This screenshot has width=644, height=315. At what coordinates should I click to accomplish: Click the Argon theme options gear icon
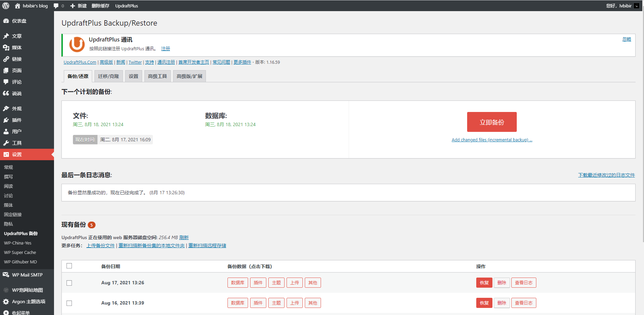pyautogui.click(x=6, y=302)
